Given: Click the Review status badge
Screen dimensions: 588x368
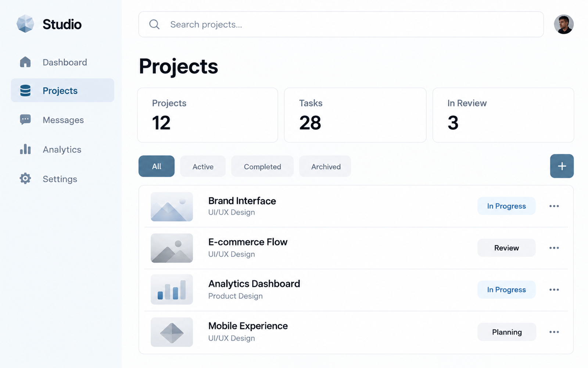Looking at the screenshot, I should 506,248.
